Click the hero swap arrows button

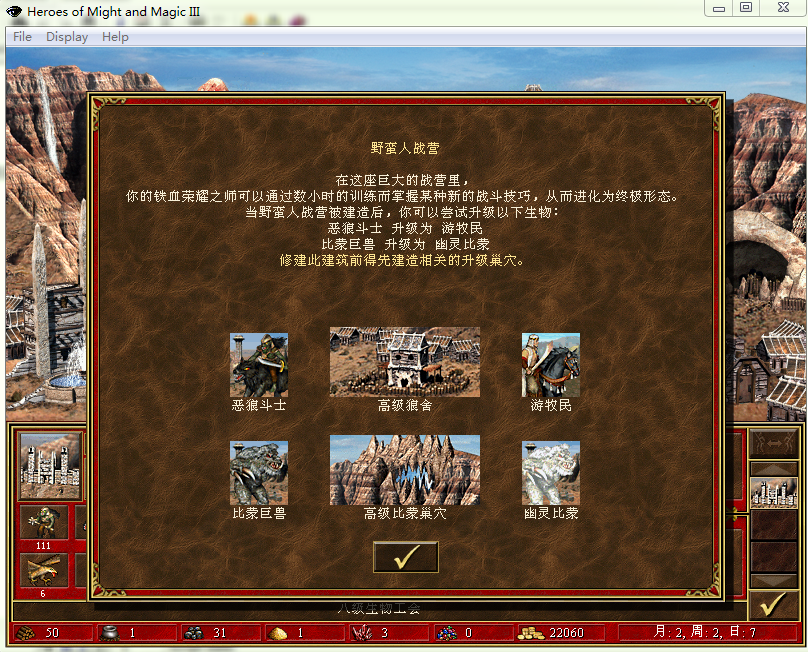[x=773, y=443]
